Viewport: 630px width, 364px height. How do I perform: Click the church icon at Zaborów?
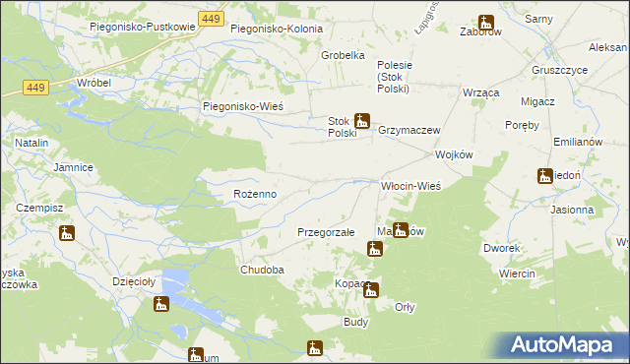point(486,23)
